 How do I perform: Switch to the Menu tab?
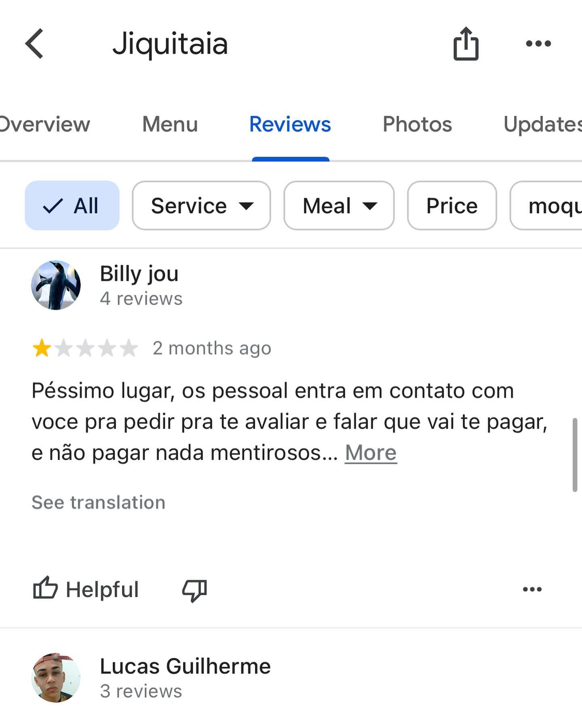pyautogui.click(x=170, y=124)
